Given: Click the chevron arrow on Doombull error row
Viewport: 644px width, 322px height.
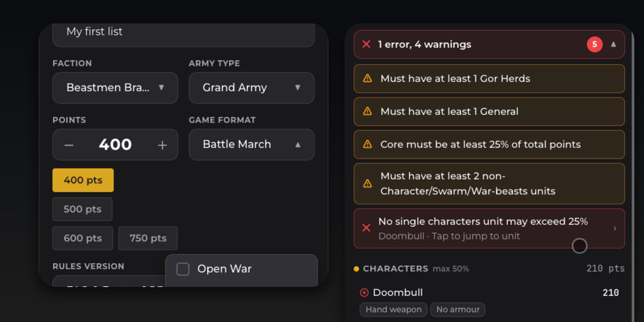Looking at the screenshot, I should point(615,228).
